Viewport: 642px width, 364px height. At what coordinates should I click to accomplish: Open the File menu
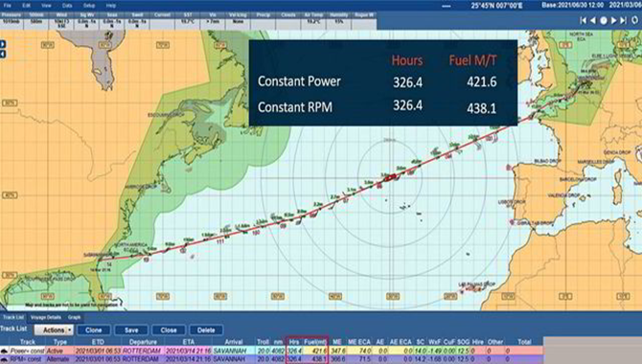click(8, 6)
